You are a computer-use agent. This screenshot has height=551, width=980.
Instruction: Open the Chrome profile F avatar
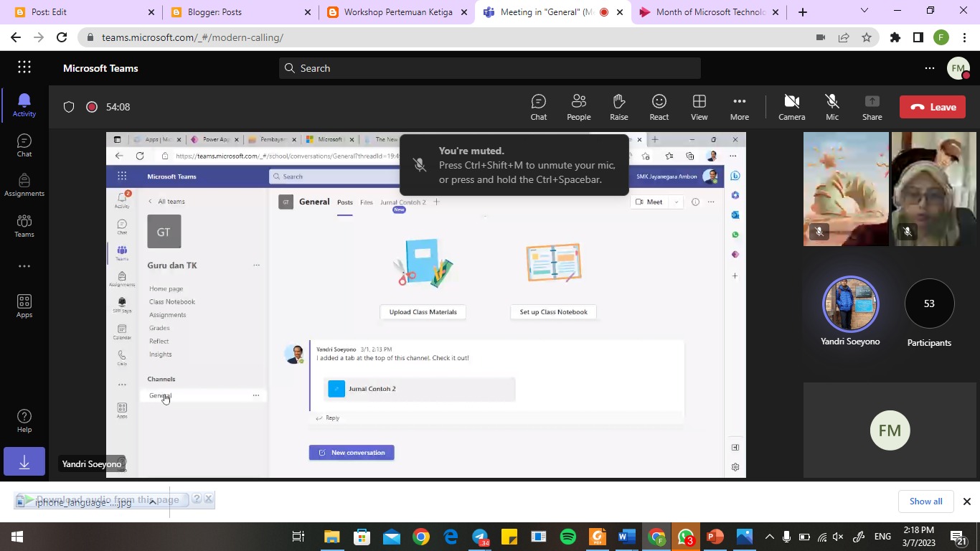(941, 37)
